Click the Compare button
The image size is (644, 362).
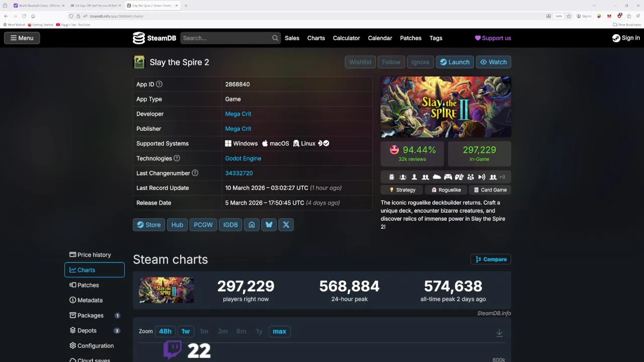(491, 259)
